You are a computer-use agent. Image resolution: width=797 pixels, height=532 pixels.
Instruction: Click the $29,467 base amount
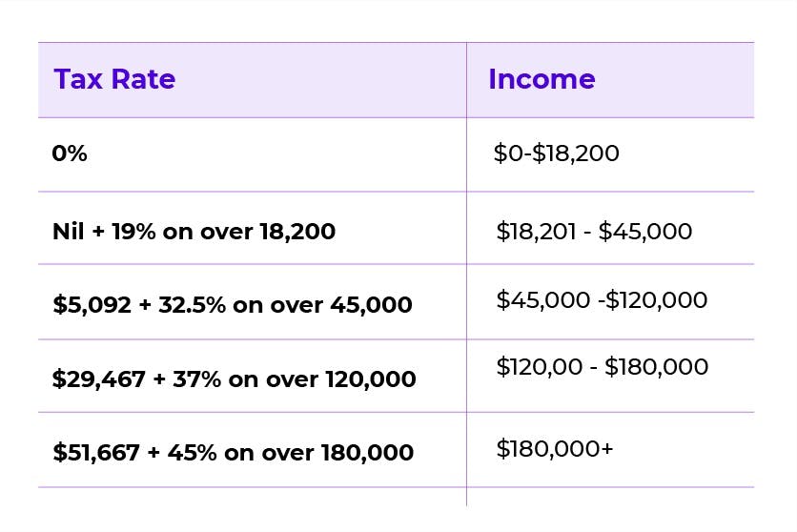98,379
